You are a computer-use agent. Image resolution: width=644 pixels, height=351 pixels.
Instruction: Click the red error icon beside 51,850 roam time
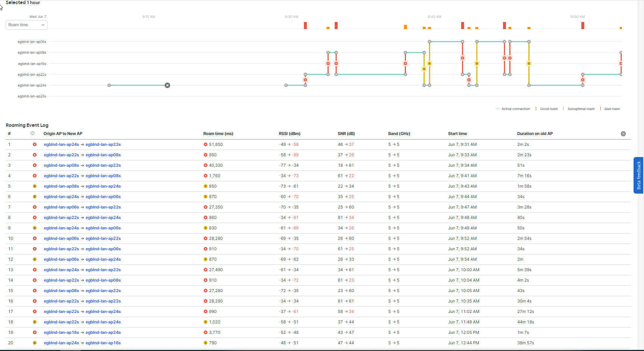pyautogui.click(x=205, y=144)
